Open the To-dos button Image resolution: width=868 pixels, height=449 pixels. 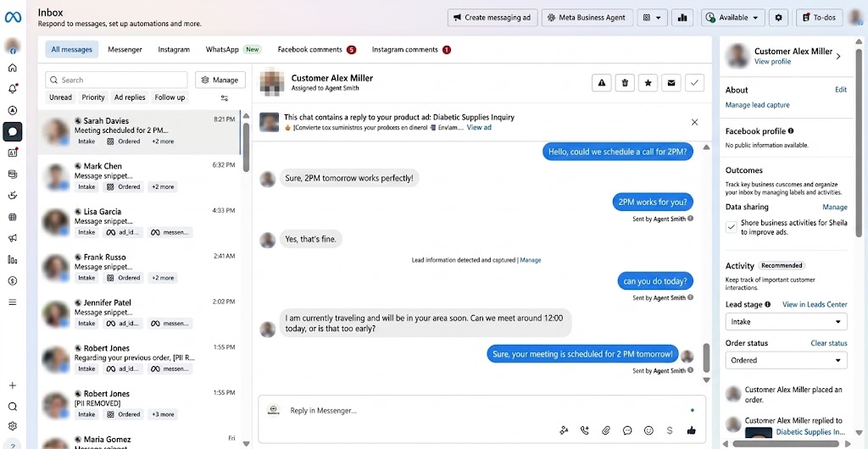pyautogui.click(x=820, y=18)
